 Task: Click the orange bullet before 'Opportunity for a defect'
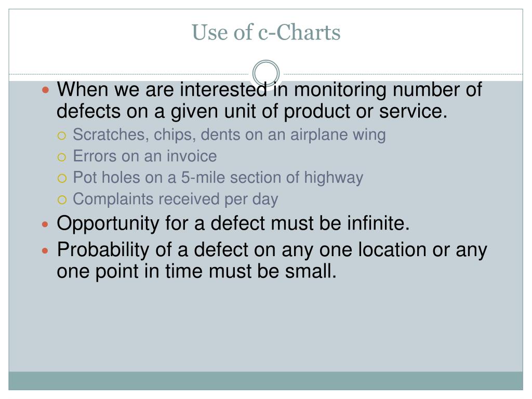[46, 224]
